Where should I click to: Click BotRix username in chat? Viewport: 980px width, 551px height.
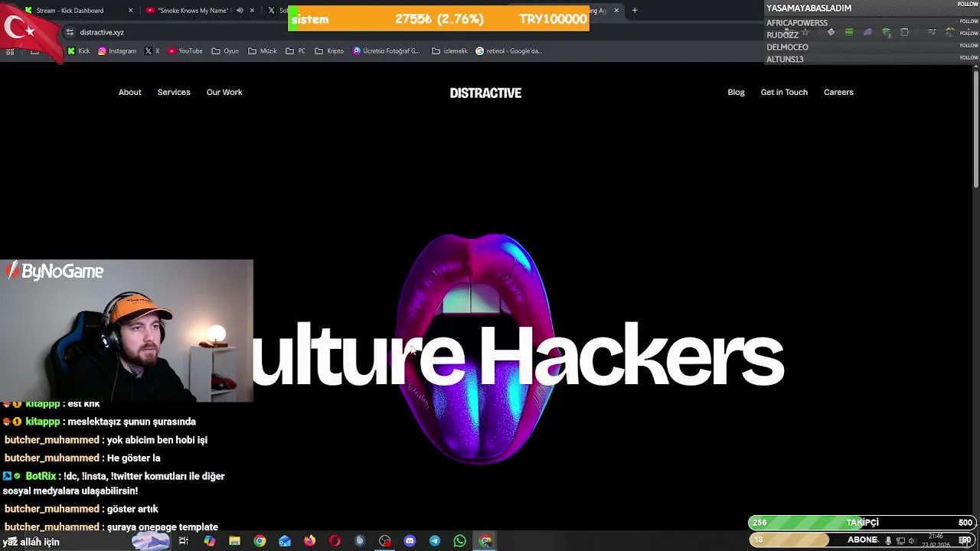click(x=41, y=476)
